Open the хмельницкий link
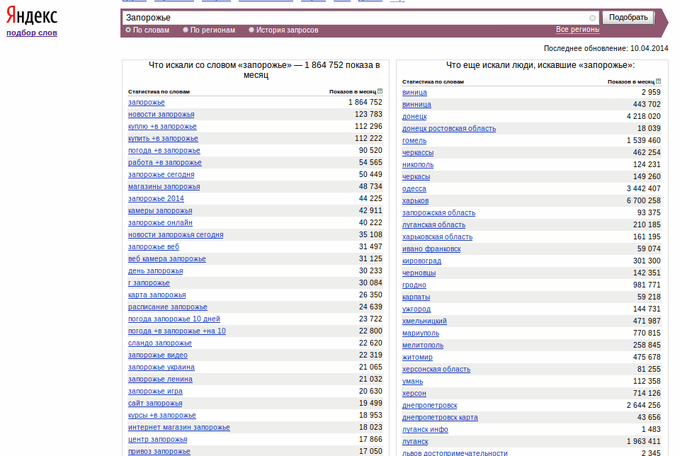680x456 pixels. [424, 321]
